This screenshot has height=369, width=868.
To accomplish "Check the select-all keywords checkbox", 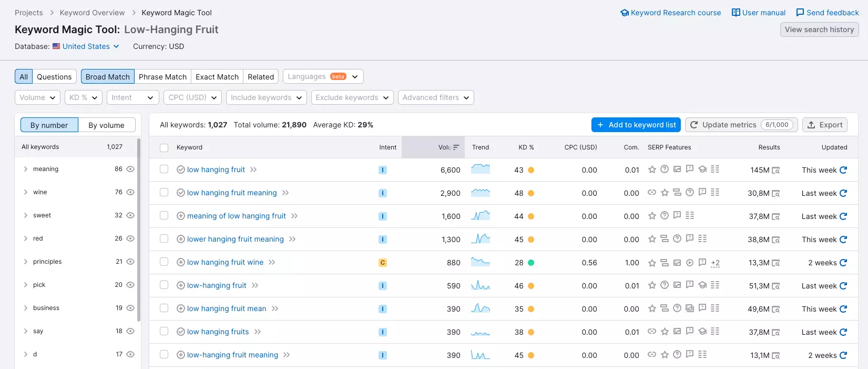I will point(164,148).
